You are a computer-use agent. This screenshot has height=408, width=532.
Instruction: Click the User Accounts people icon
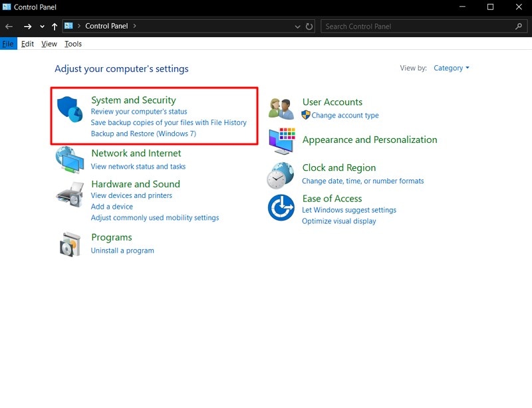281,108
